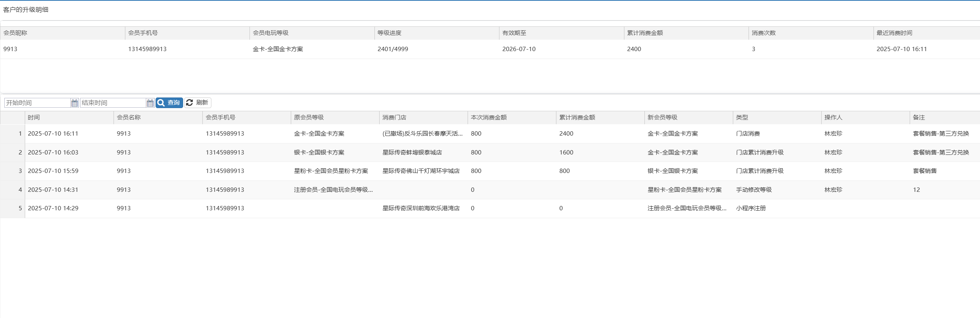Image resolution: width=980 pixels, height=318 pixels.
Task: Select row 3 with 星际传奇佛山千灯湖环宇城店
Action: coord(420,171)
